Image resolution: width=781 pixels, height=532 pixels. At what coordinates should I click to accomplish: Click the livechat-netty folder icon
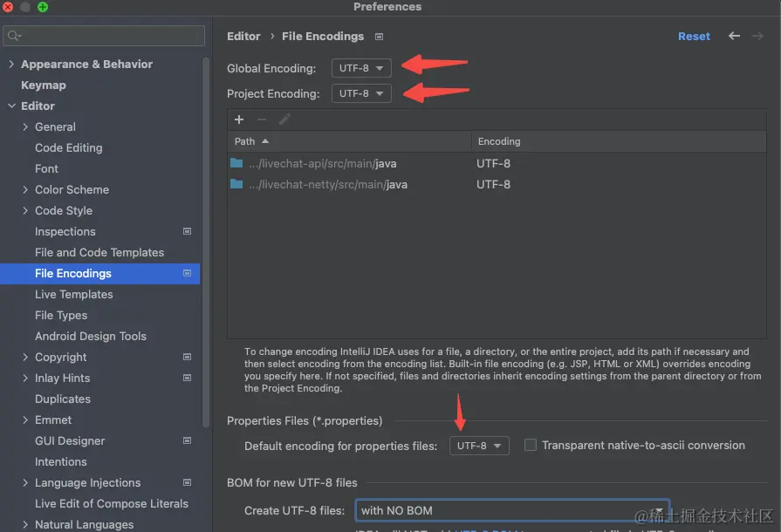[x=236, y=184]
